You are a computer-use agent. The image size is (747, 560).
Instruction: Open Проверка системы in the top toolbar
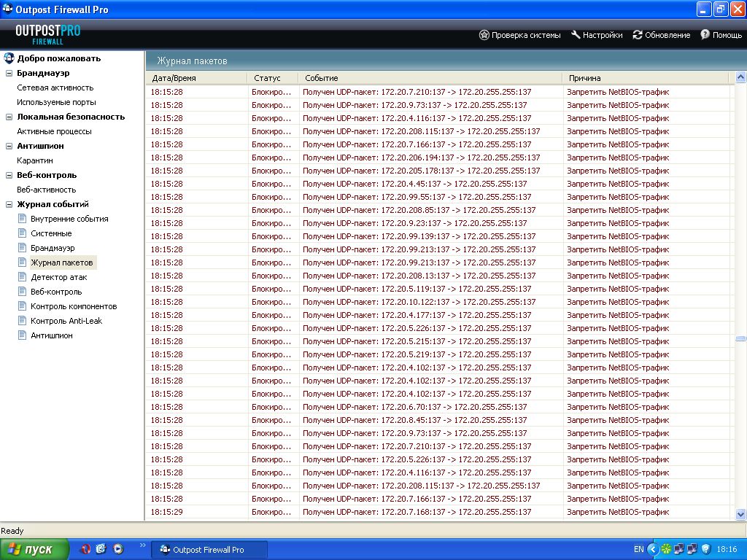pyautogui.click(x=519, y=35)
